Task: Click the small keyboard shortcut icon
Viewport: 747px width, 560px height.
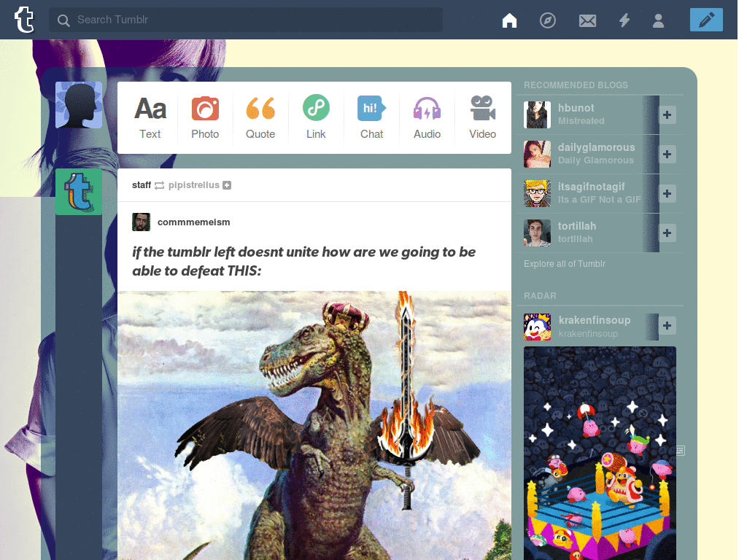Action: tap(681, 451)
